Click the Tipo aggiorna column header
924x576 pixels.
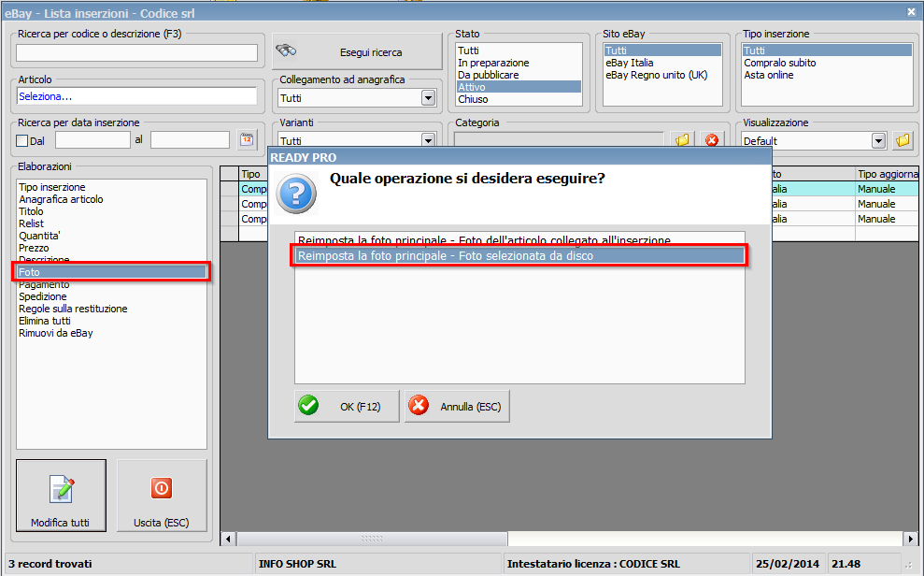click(887, 174)
